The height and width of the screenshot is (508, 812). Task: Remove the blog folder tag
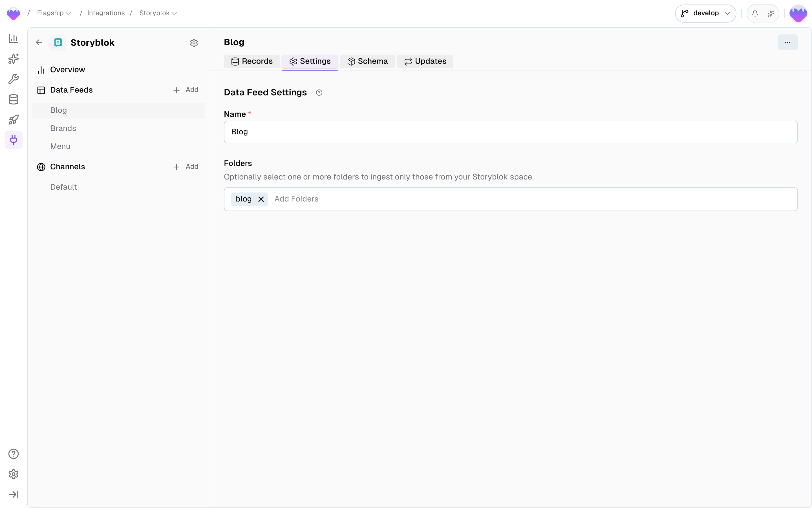[x=261, y=199]
